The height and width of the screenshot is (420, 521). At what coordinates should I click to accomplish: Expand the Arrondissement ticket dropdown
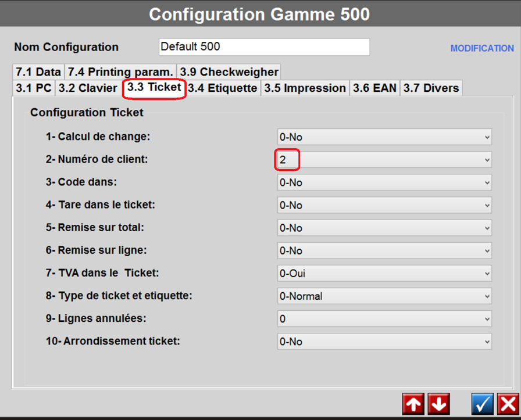(x=384, y=341)
